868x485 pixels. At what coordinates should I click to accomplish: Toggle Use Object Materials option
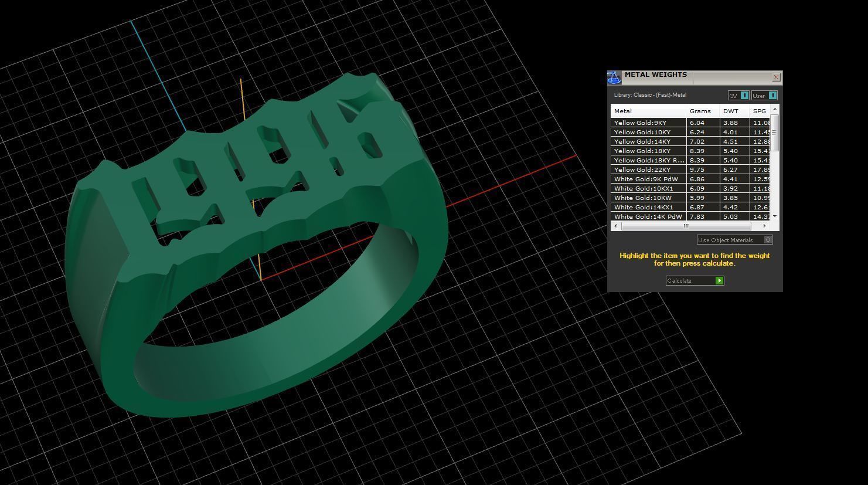(735, 240)
